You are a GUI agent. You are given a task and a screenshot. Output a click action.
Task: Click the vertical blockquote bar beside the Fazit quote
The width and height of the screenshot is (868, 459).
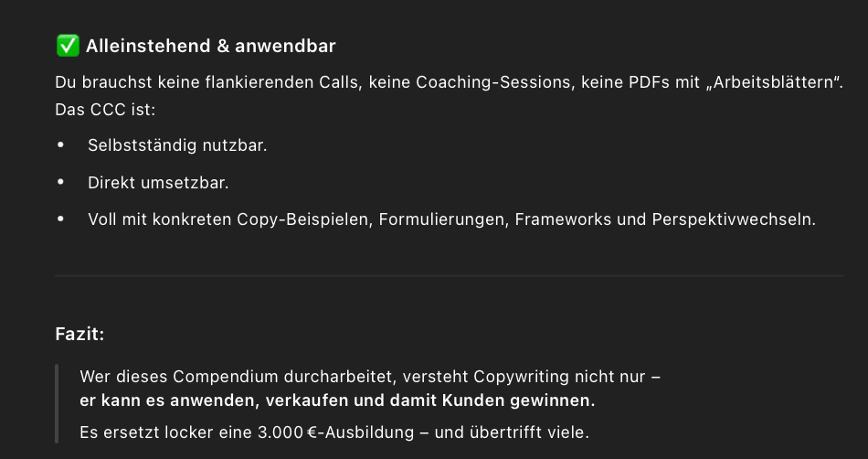57,403
